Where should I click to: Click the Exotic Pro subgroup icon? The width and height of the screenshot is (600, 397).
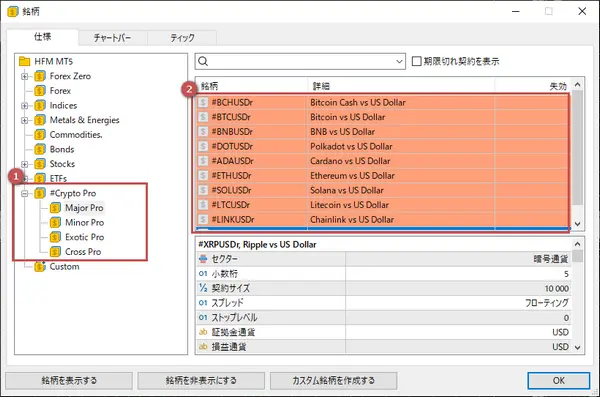[55, 237]
